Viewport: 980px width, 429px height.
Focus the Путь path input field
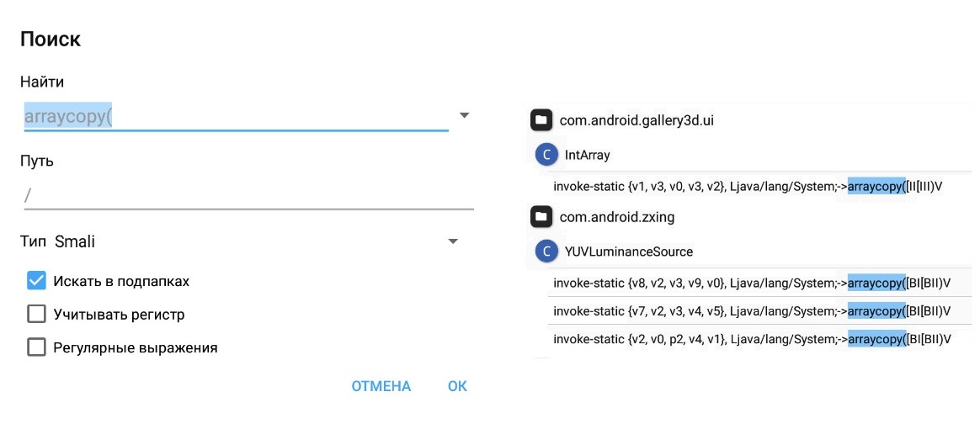[x=248, y=196]
